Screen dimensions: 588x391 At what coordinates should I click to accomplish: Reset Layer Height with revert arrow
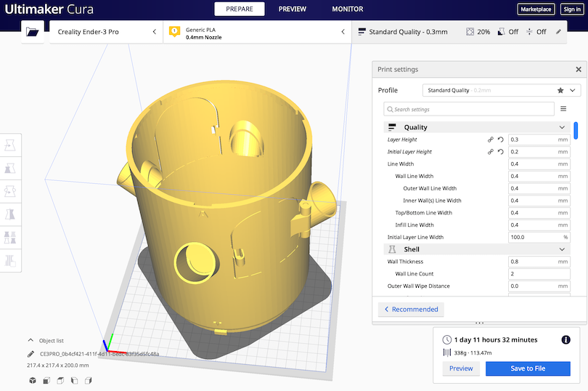coord(501,140)
